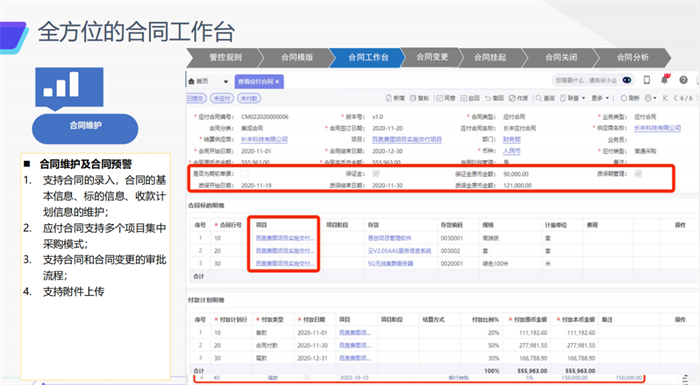This screenshot has width=700, height=385.
Task: Click the 未付款 status tag
Action: (x=249, y=98)
